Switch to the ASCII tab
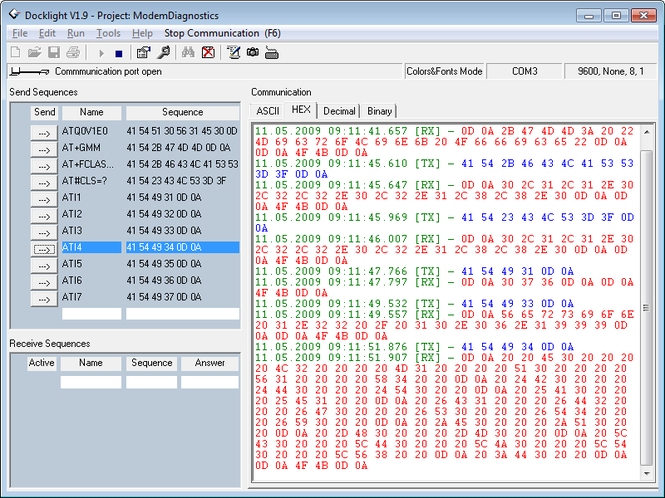The image size is (665, 498). tap(267, 111)
